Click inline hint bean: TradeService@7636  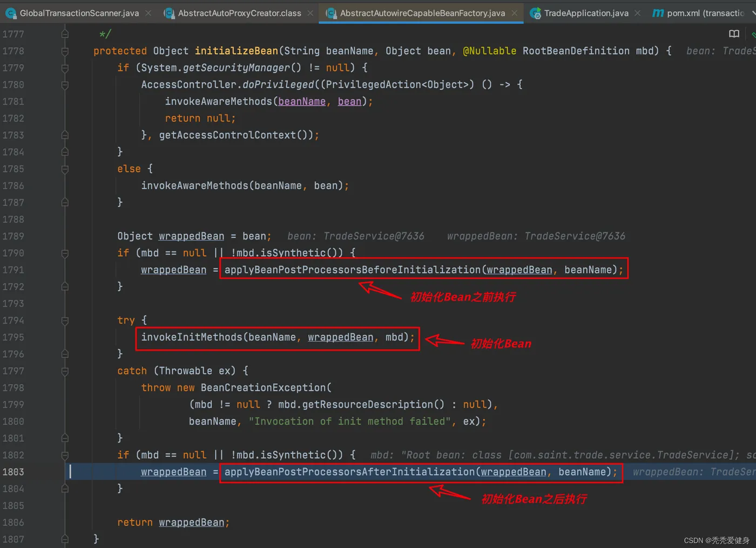coord(356,236)
